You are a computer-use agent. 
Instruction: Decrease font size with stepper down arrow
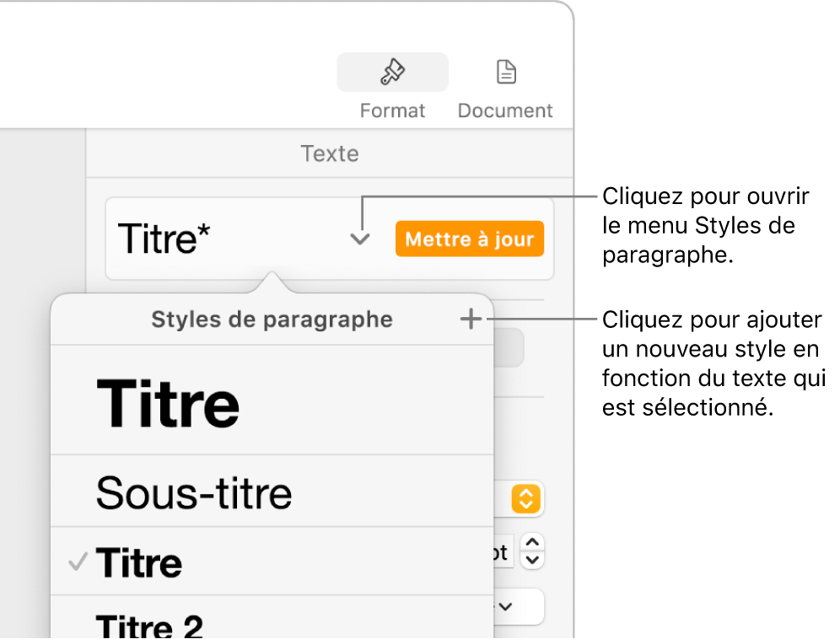532,560
